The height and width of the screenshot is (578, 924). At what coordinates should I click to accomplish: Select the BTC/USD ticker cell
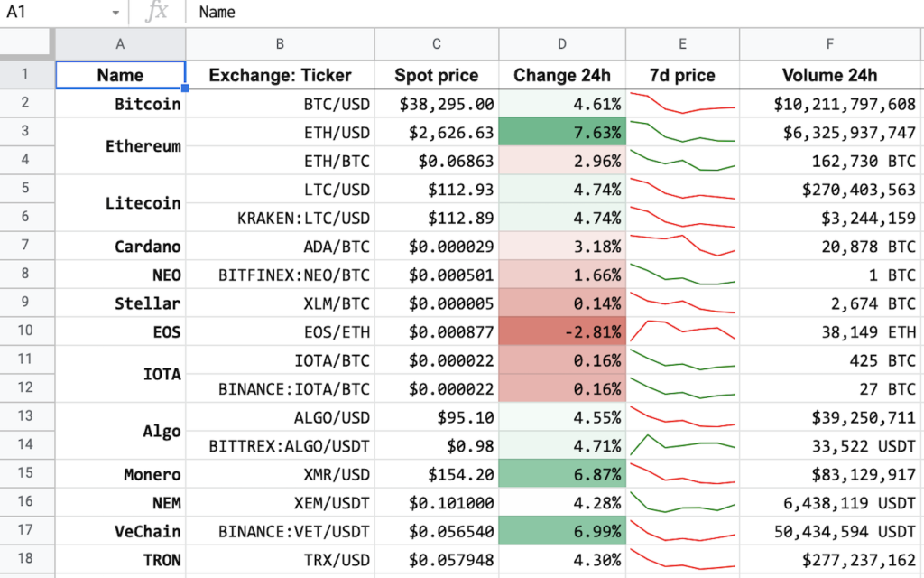coord(280,104)
